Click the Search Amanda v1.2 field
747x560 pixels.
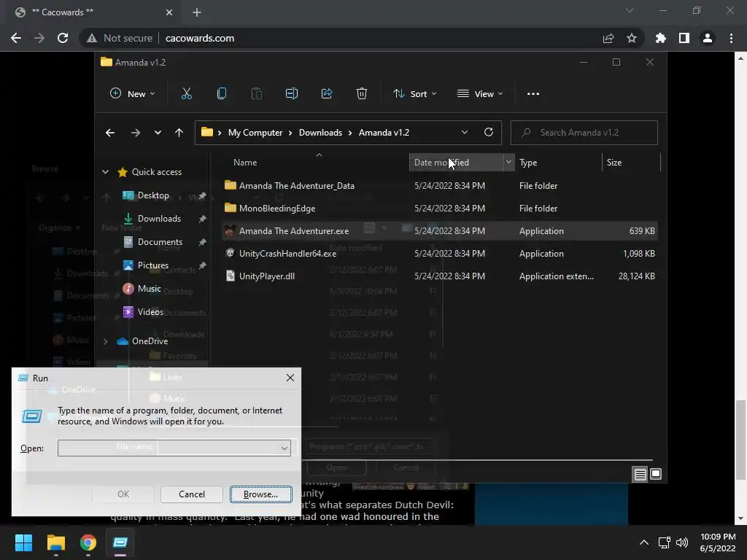coord(584,133)
